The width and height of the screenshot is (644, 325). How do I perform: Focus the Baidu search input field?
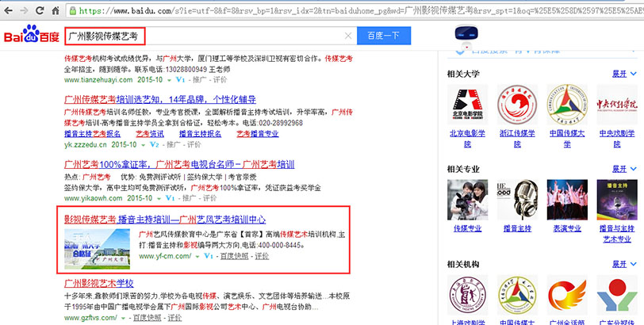(211, 36)
